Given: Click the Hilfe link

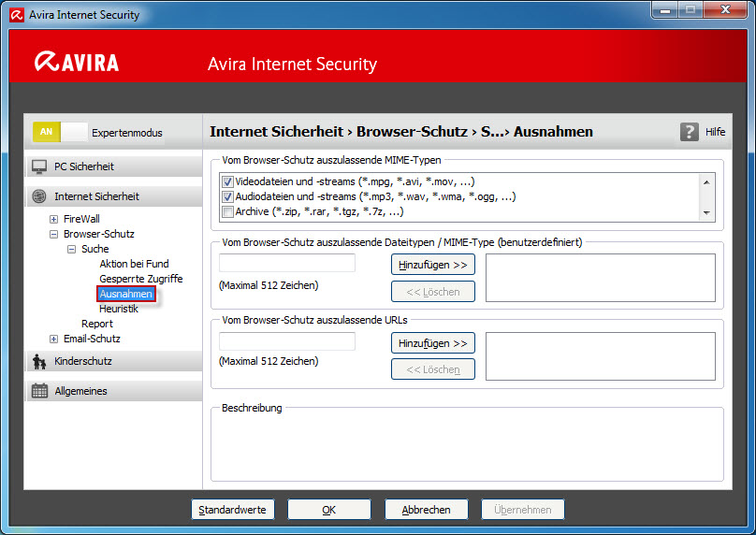Looking at the screenshot, I should click(715, 132).
